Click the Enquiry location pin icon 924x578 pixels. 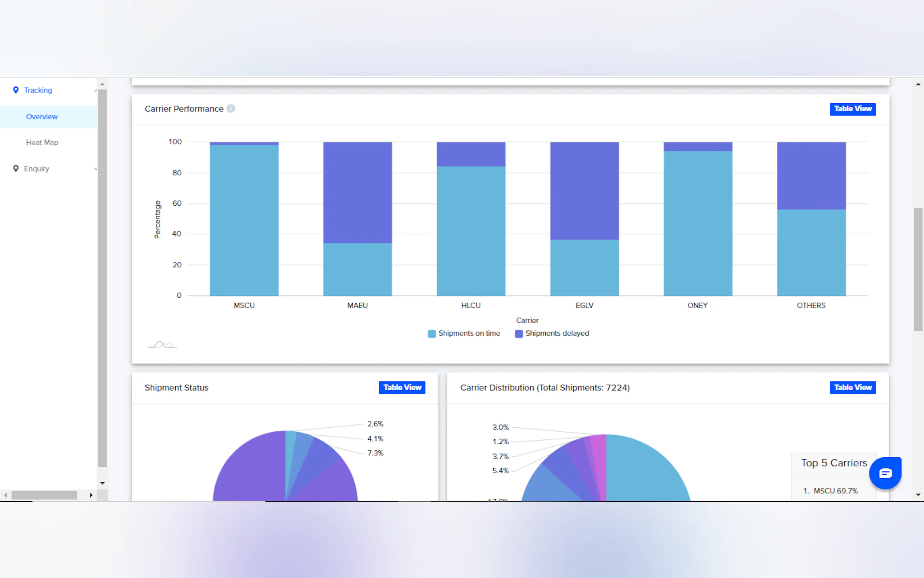pyautogui.click(x=16, y=169)
